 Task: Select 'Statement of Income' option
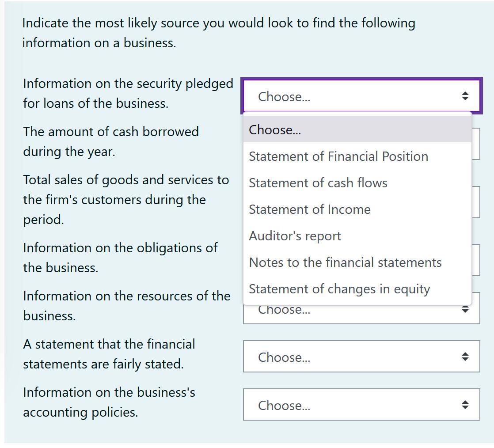pyautogui.click(x=309, y=209)
